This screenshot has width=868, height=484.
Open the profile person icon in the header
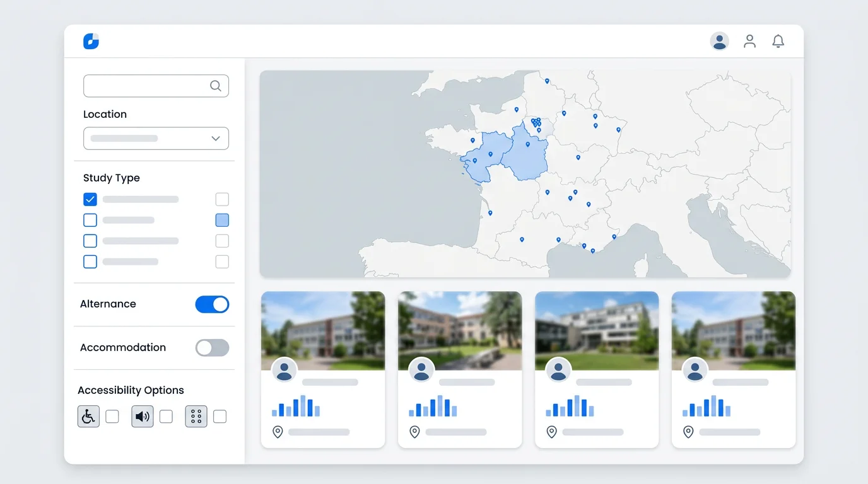749,41
